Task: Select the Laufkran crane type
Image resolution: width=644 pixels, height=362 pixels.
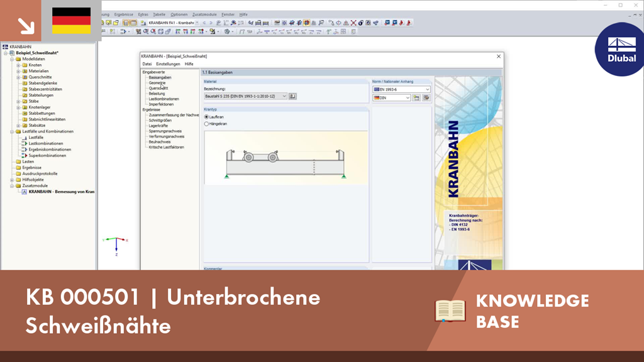Action: point(206,117)
